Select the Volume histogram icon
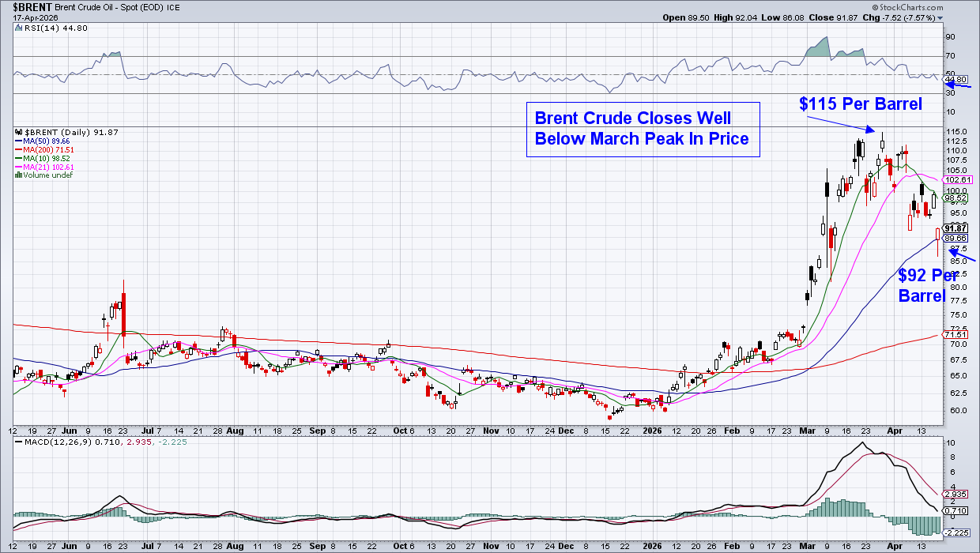Viewport: 980px width, 553px height. (x=17, y=175)
